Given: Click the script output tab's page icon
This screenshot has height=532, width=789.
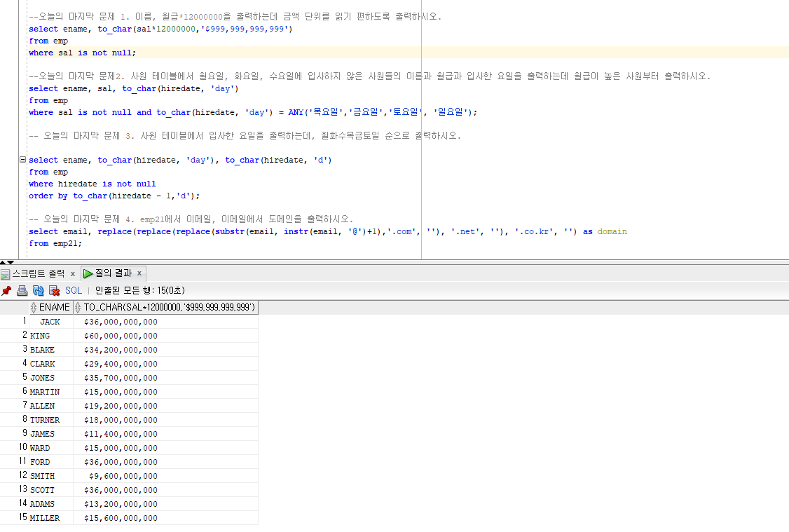Looking at the screenshot, I should 6,274.
